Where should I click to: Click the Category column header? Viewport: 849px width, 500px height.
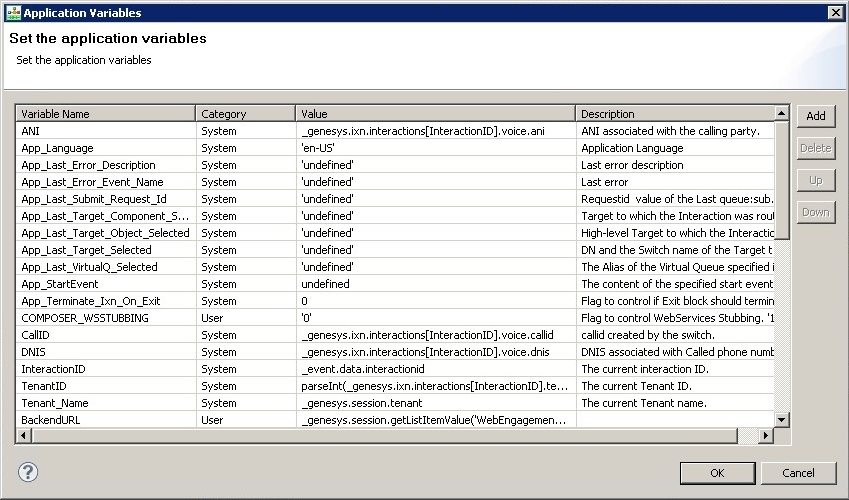[244, 114]
